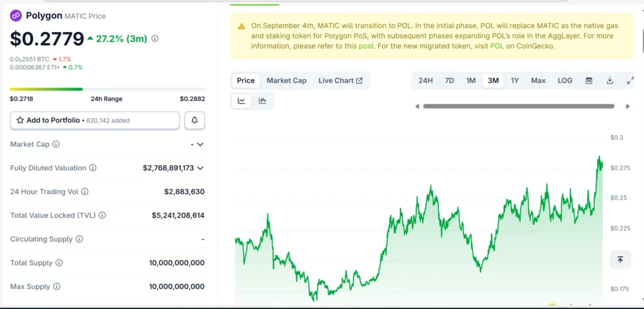Viewport: 644px width, 309px height.
Task: Select the 1M time range
Action: tap(470, 80)
